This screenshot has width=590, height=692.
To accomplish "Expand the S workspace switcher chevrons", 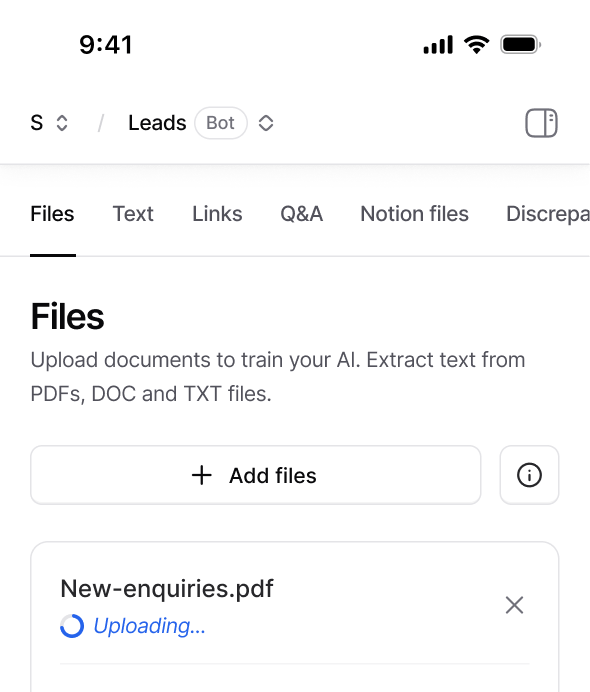I will 62,123.
